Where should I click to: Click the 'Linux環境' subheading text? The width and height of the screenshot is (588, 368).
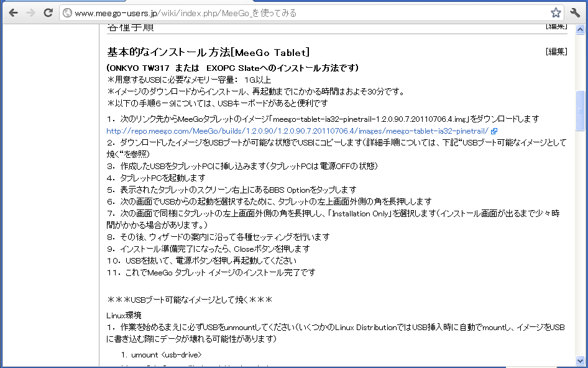click(x=124, y=315)
